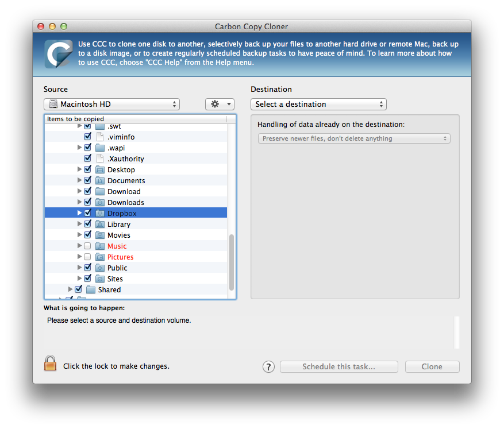This screenshot has height=429, width=504.
Task: Open the Preserve newer files handling dropdown
Action: [354, 138]
